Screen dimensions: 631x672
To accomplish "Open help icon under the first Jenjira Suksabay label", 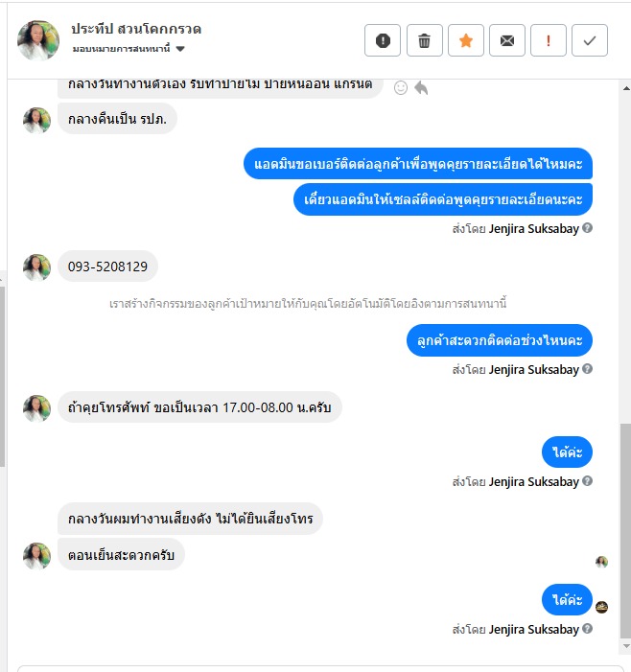I will click(x=588, y=228).
